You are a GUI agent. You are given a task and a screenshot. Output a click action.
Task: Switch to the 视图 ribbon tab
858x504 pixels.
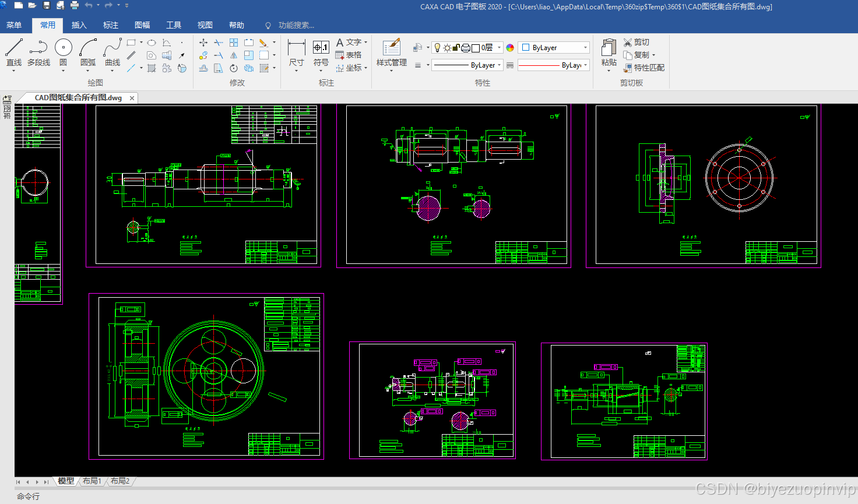(205, 25)
